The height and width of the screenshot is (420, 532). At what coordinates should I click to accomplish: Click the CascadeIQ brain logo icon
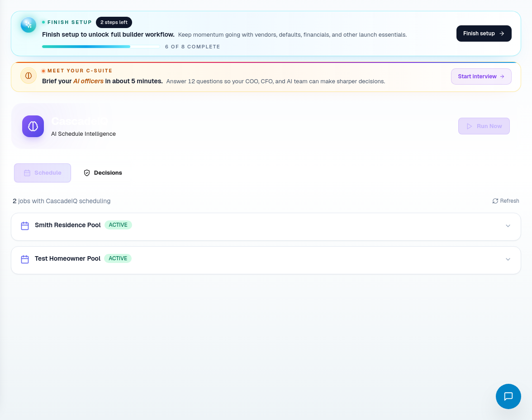[x=33, y=126]
